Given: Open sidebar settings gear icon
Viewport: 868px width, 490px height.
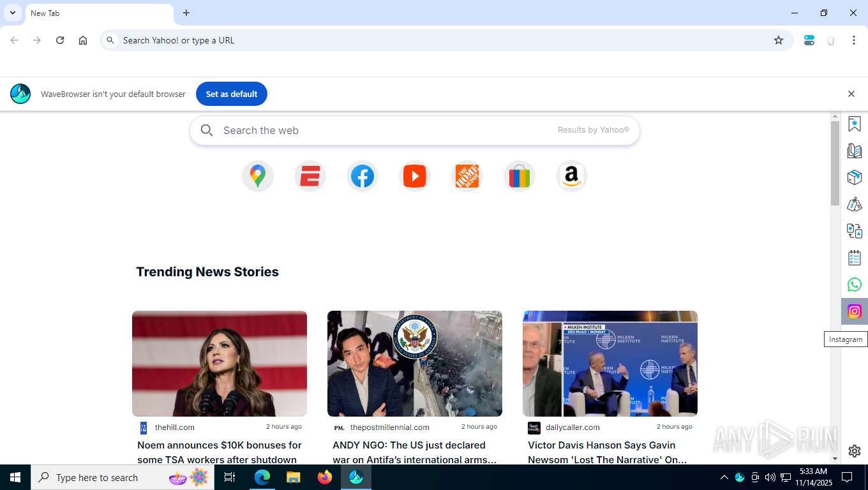Looking at the screenshot, I should point(855,451).
